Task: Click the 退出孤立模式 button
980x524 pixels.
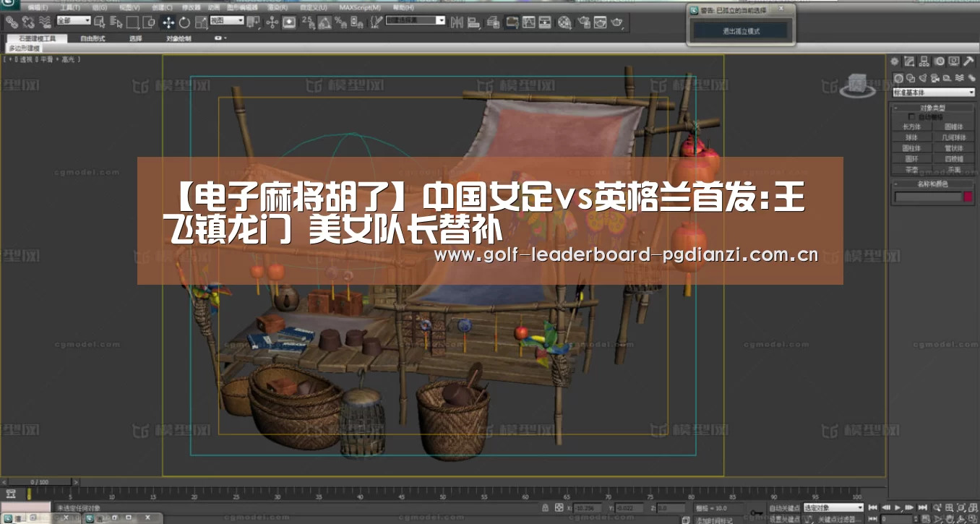Action: [742, 31]
